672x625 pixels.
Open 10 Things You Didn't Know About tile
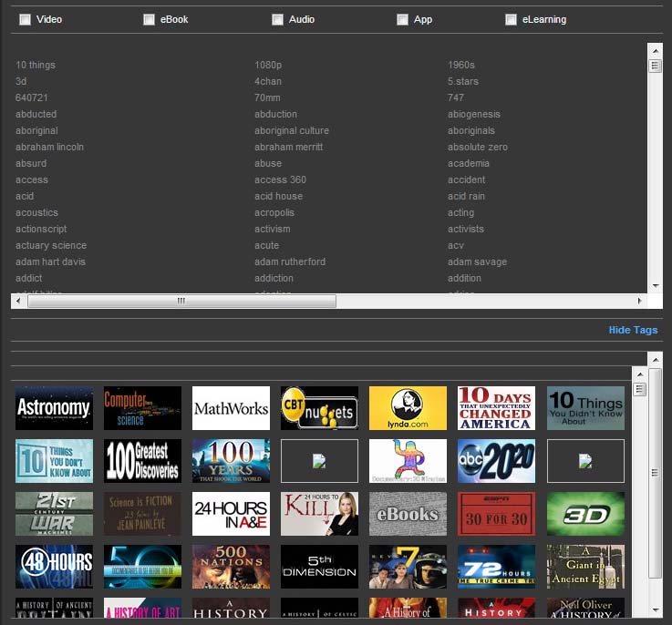pyautogui.click(x=585, y=408)
